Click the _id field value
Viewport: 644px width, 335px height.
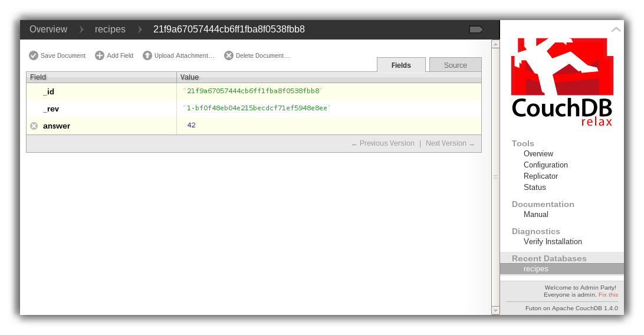pyautogui.click(x=253, y=91)
